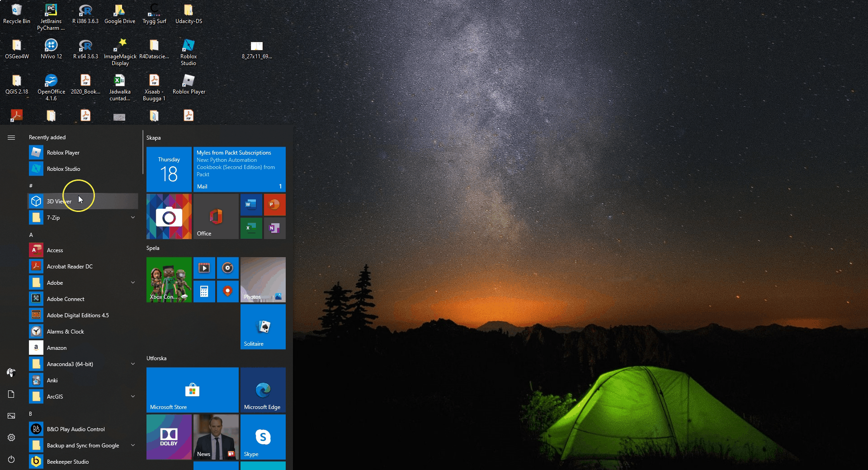Select the Udacity-DS desktop folder
The width and height of the screenshot is (868, 470).
pos(189,14)
